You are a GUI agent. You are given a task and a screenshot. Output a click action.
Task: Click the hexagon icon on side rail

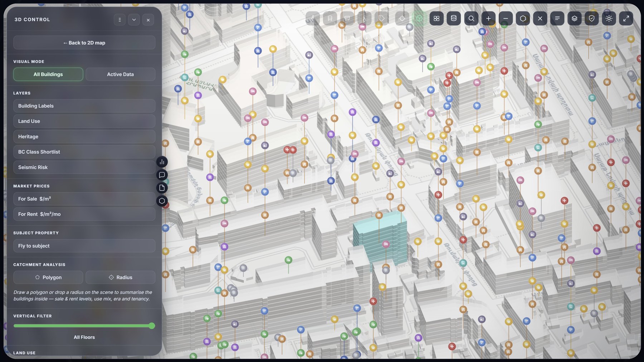point(162,201)
